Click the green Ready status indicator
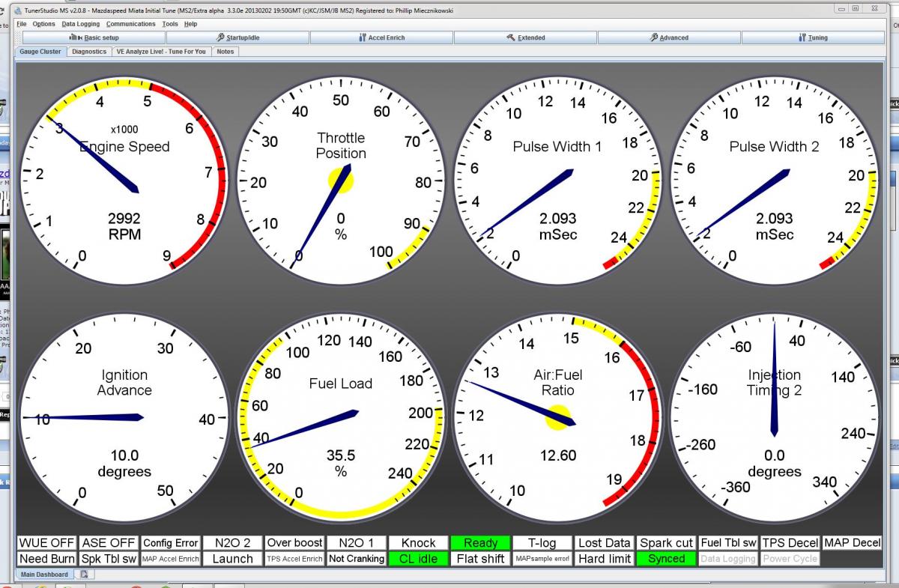The width and height of the screenshot is (899, 588). [x=480, y=543]
